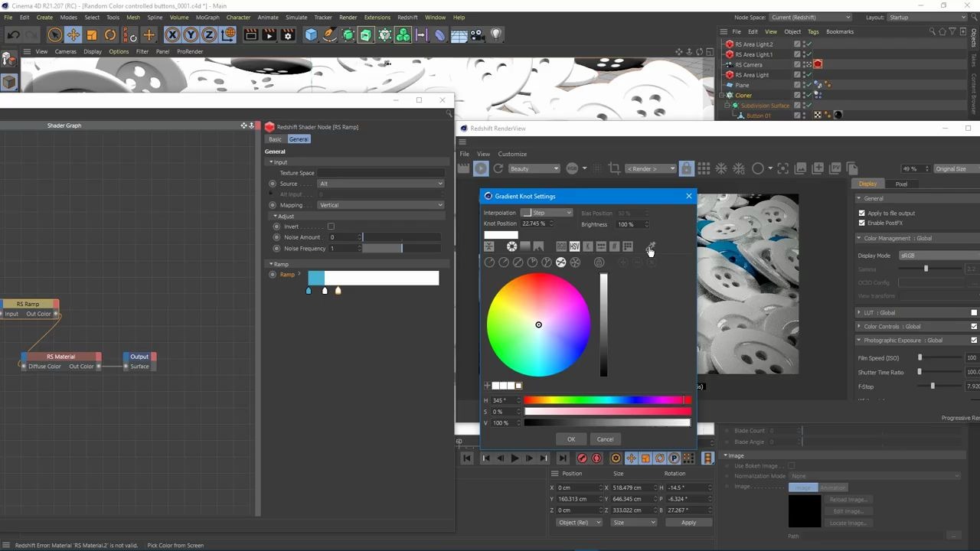Click the Render to Picture Viewer icon
Viewport: 980px width, 551px height.
269,34
